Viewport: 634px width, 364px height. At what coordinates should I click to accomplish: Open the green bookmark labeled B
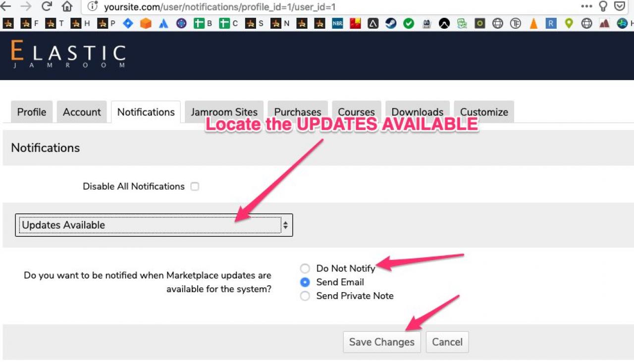[203, 23]
